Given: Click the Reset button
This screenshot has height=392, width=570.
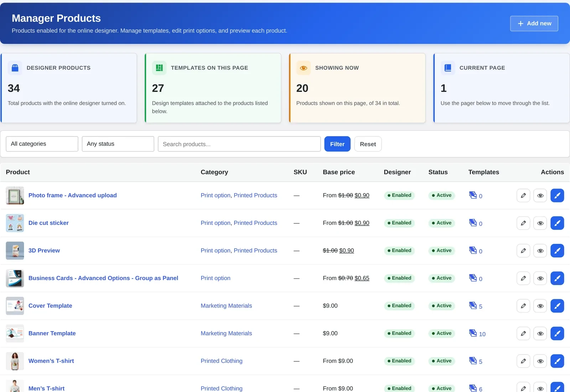Looking at the screenshot, I should click(368, 144).
